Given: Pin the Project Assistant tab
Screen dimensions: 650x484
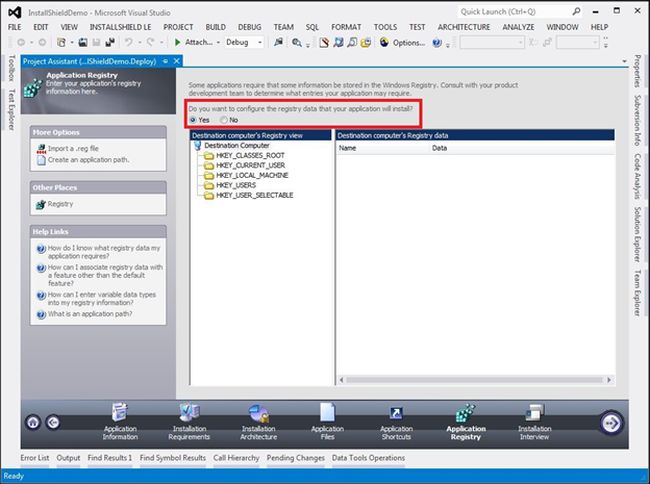Looking at the screenshot, I should (165, 61).
